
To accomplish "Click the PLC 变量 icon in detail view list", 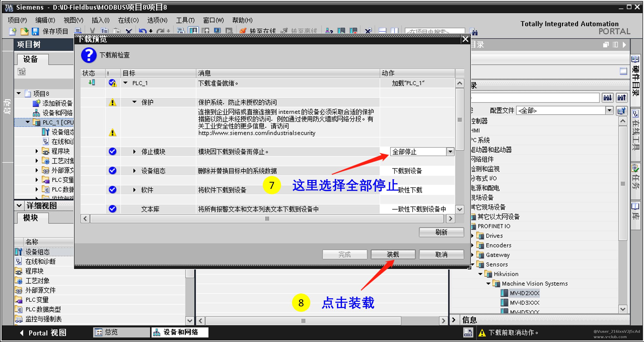I will coord(19,300).
